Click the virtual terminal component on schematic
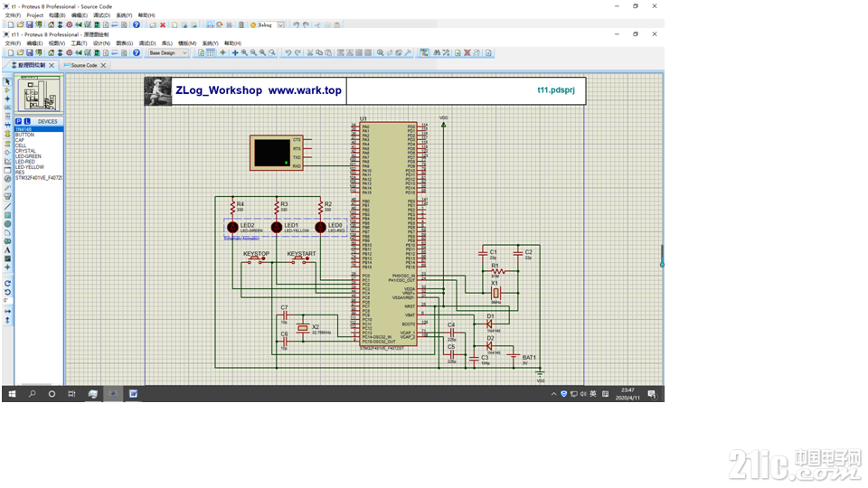Viewport: 868px width, 488px height. click(x=276, y=153)
